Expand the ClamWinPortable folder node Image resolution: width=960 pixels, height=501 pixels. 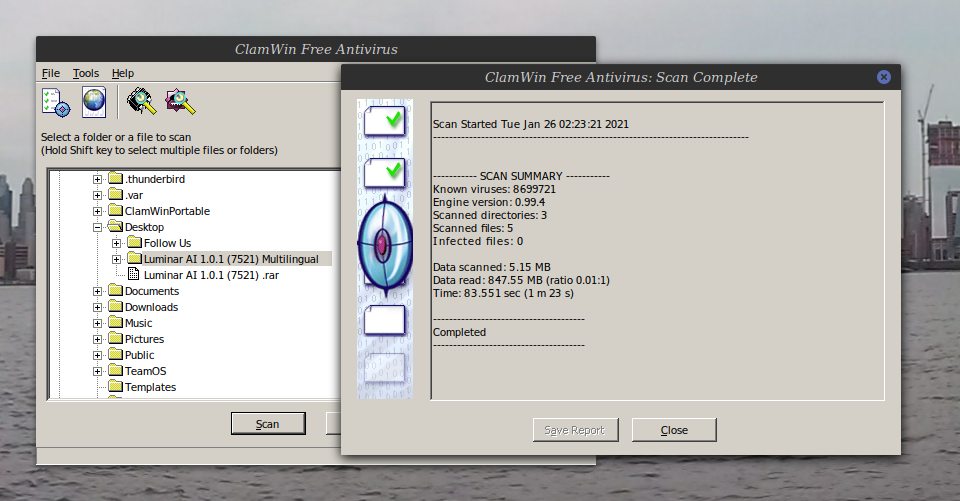(x=97, y=211)
